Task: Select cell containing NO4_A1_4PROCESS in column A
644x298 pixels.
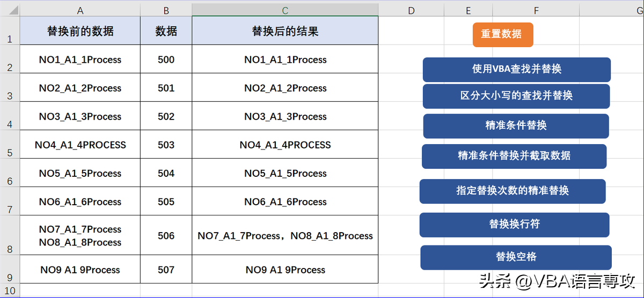Action: (80, 145)
